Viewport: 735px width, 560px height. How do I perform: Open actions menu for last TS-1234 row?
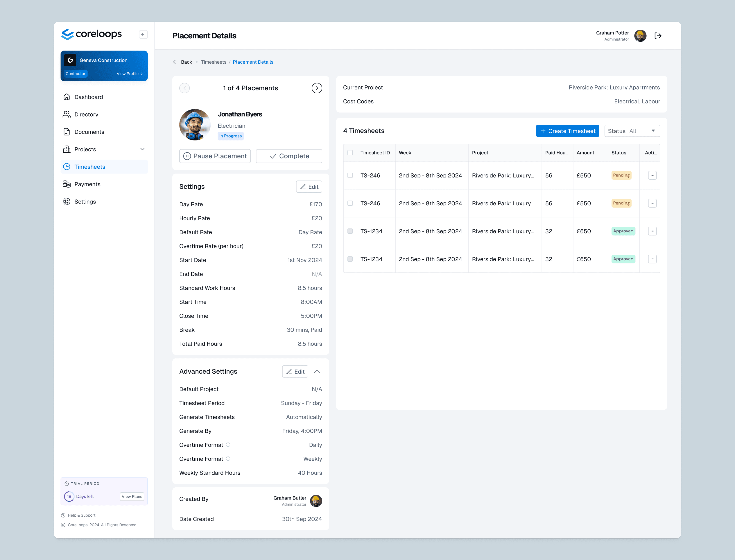[x=652, y=259]
